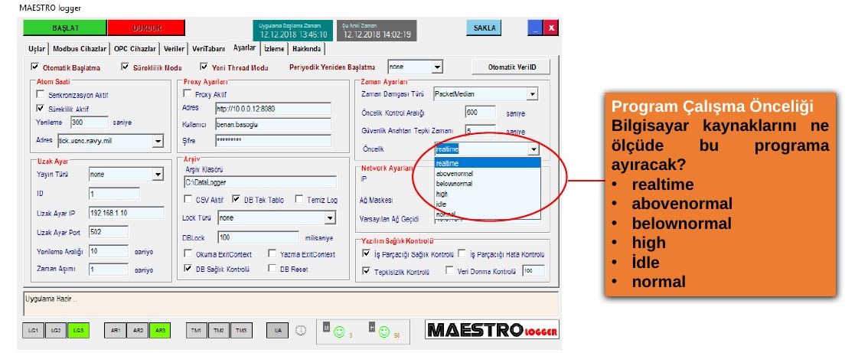
Task: Open the Lock Türü dropdown
Action: point(330,217)
